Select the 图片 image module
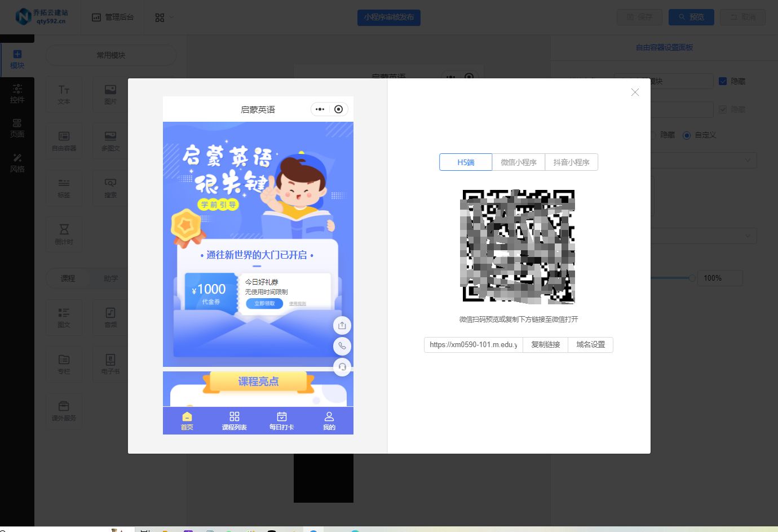 110,95
